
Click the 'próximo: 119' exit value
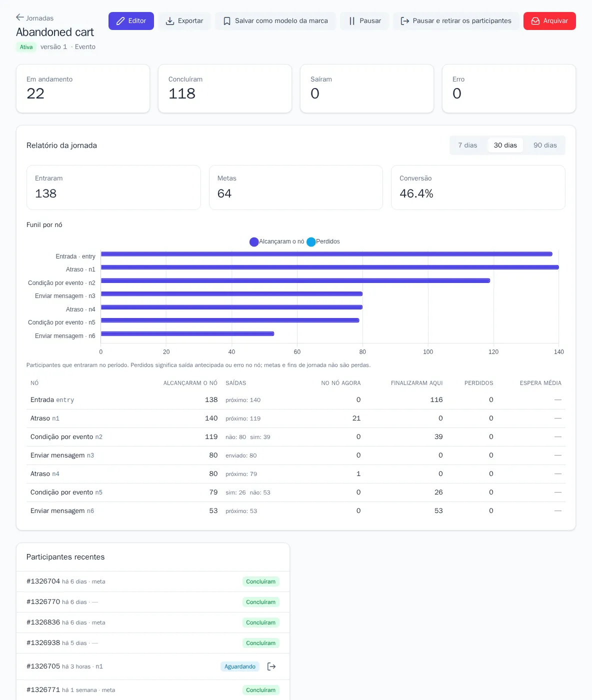pos(243,418)
